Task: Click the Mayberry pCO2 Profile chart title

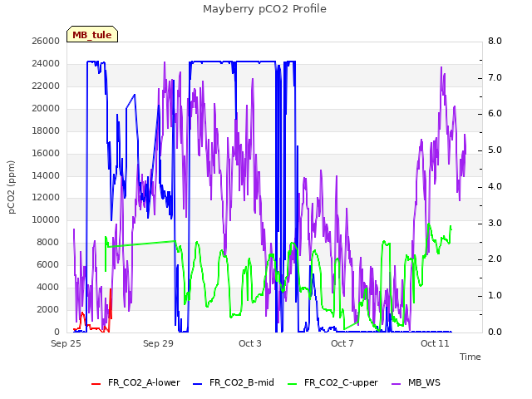Action: (x=264, y=9)
